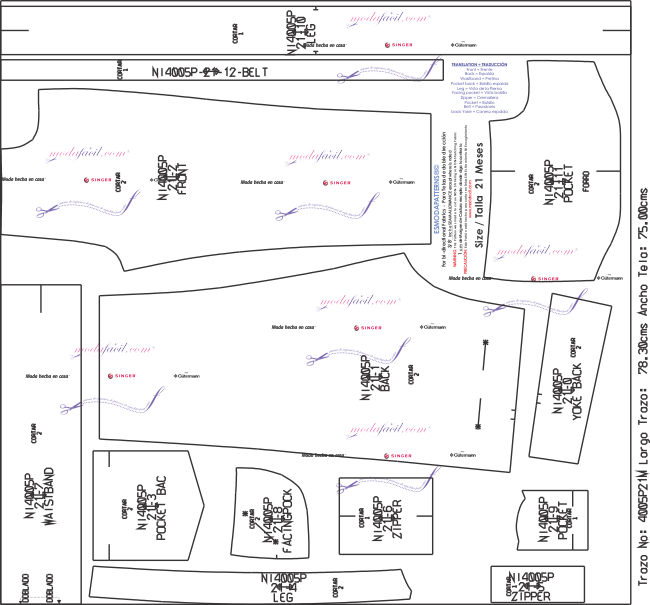Select the 21-12-BELT pattern piece label
Screen dimensions: 650x605
point(210,72)
